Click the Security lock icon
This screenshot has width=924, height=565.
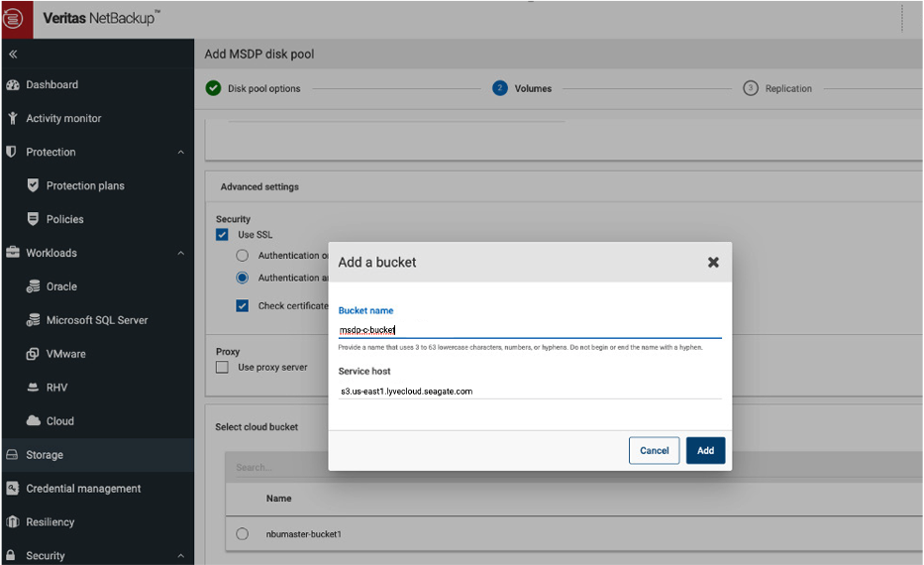coord(11,555)
